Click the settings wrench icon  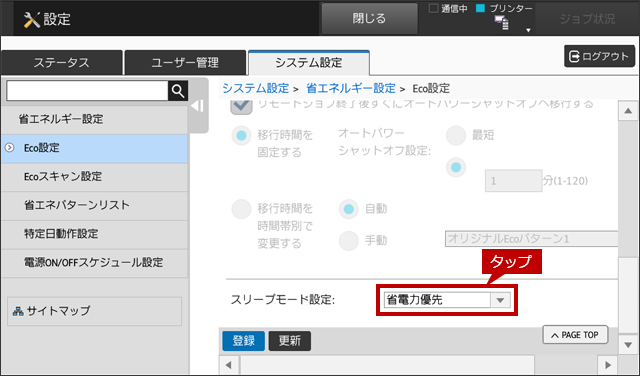(31, 20)
